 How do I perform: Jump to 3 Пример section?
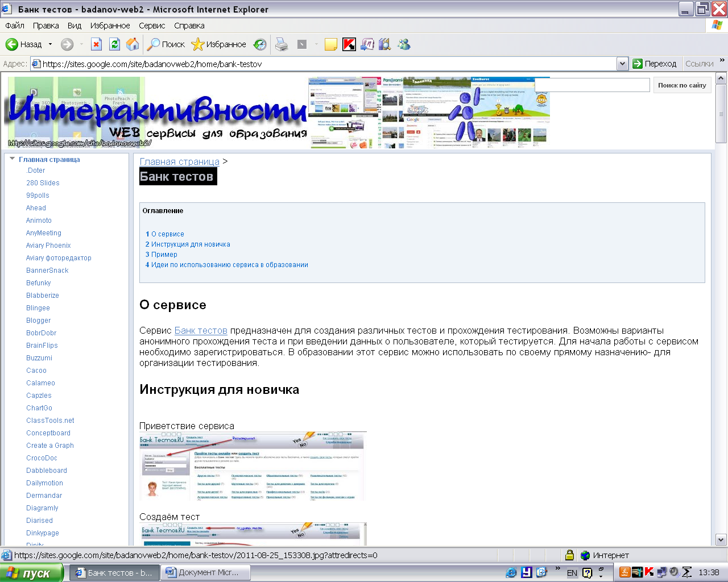click(162, 255)
